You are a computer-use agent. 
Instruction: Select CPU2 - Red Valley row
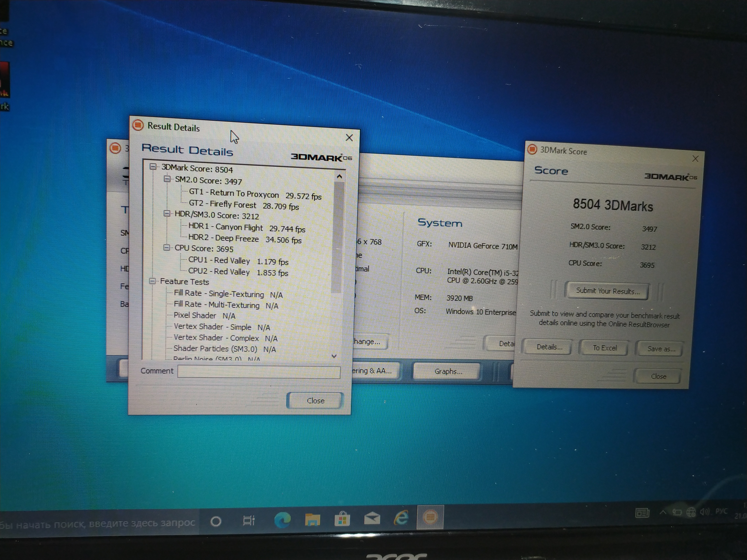coord(238,272)
